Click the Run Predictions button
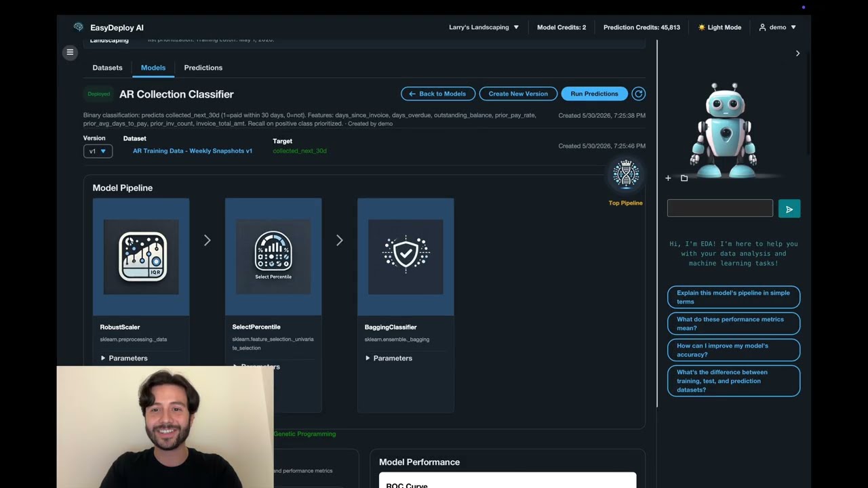868x488 pixels. (x=594, y=94)
